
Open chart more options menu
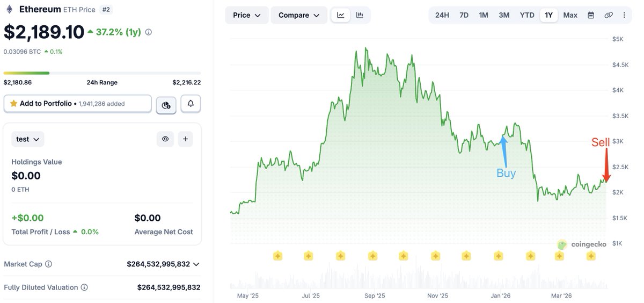tap(624, 15)
